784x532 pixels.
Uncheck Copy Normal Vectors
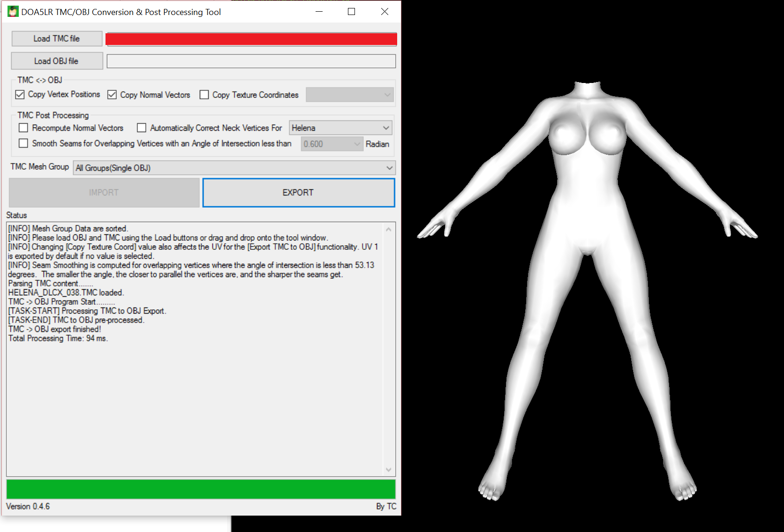click(x=112, y=95)
